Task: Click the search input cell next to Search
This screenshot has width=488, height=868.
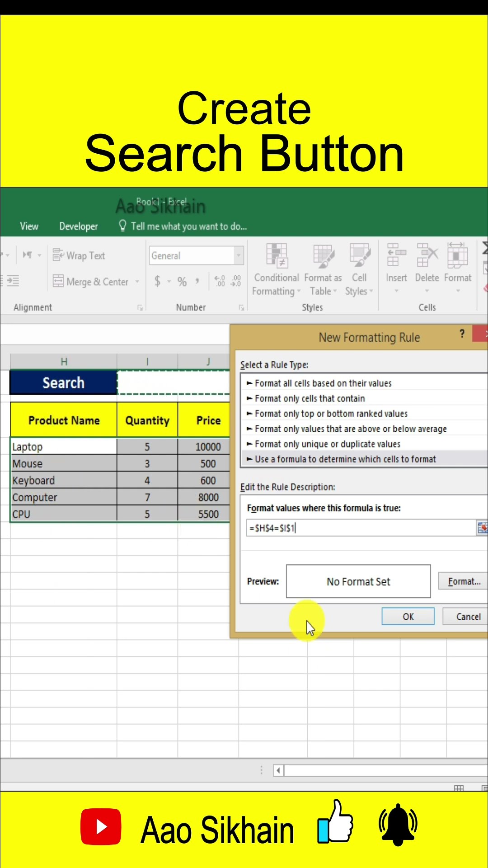Action: click(x=174, y=382)
